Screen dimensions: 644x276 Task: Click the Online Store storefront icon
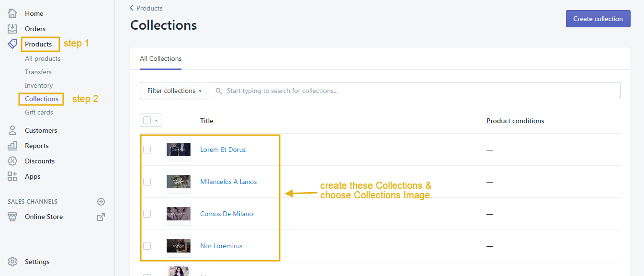click(12, 217)
